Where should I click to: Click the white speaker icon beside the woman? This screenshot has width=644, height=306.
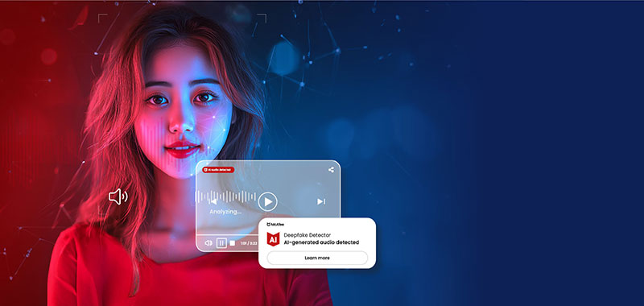click(118, 196)
